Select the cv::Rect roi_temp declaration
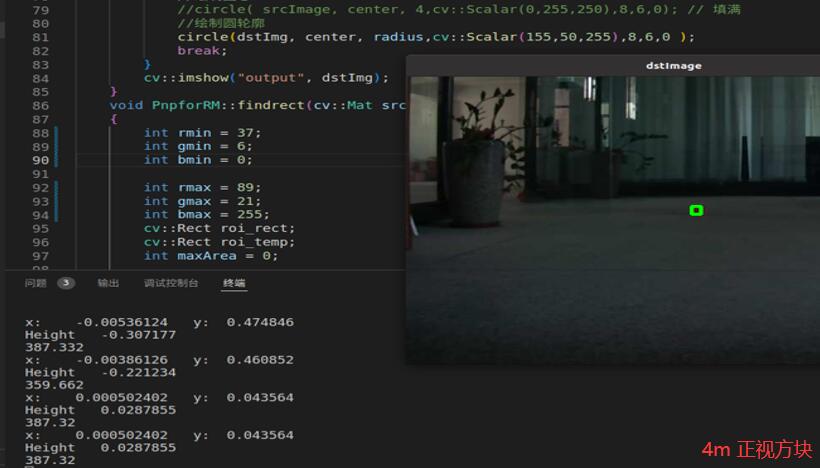The image size is (820, 468). [218, 241]
